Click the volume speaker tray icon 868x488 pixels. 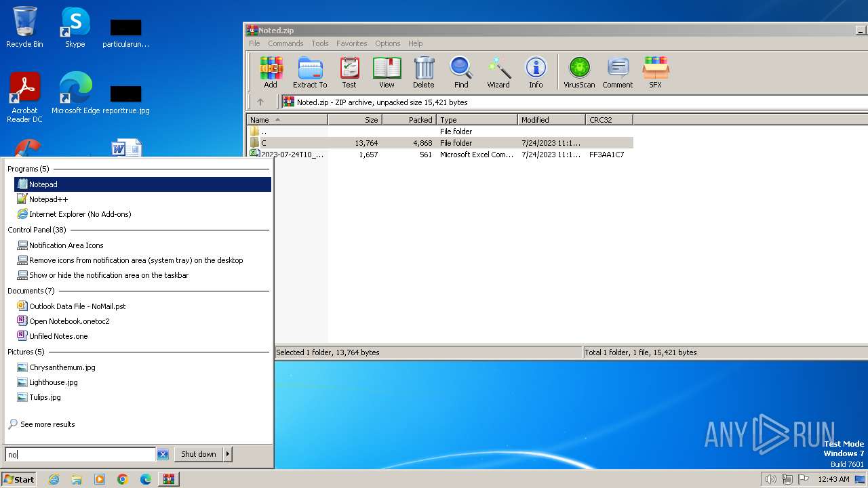(770, 479)
